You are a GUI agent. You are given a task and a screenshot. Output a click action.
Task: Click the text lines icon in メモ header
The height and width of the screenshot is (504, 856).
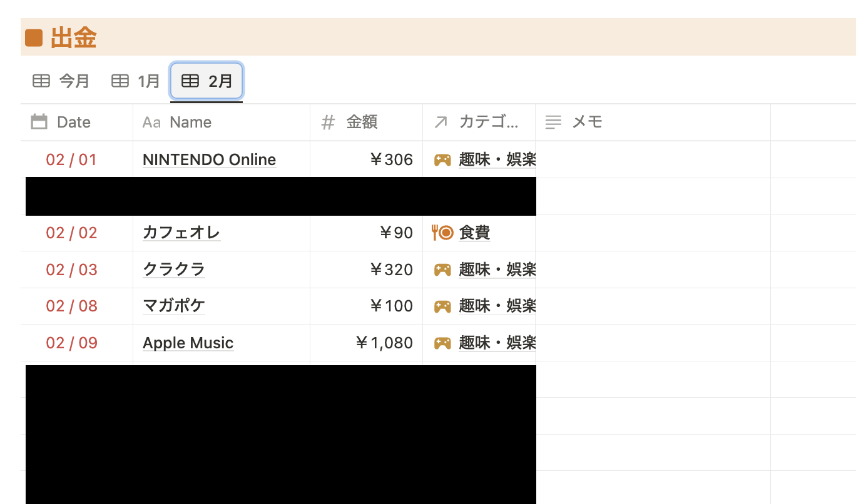pos(553,123)
